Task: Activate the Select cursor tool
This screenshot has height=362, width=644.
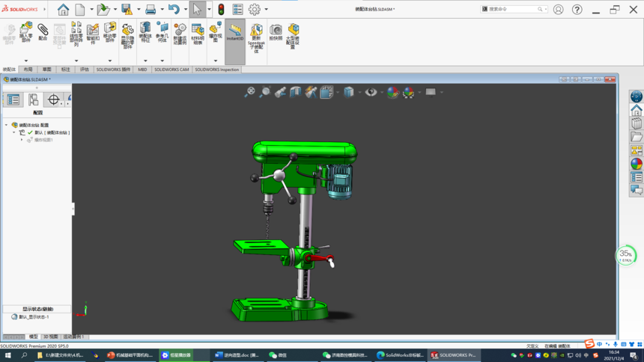Action: (x=197, y=10)
